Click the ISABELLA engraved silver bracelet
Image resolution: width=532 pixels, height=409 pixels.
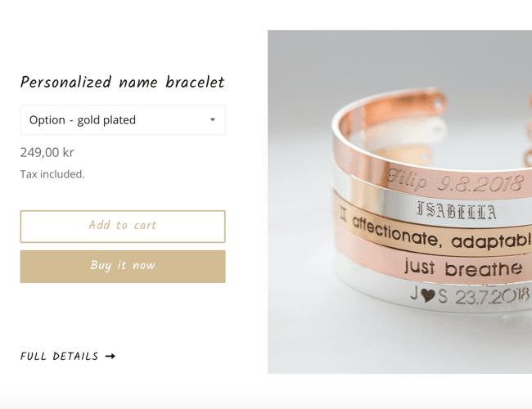(457, 211)
